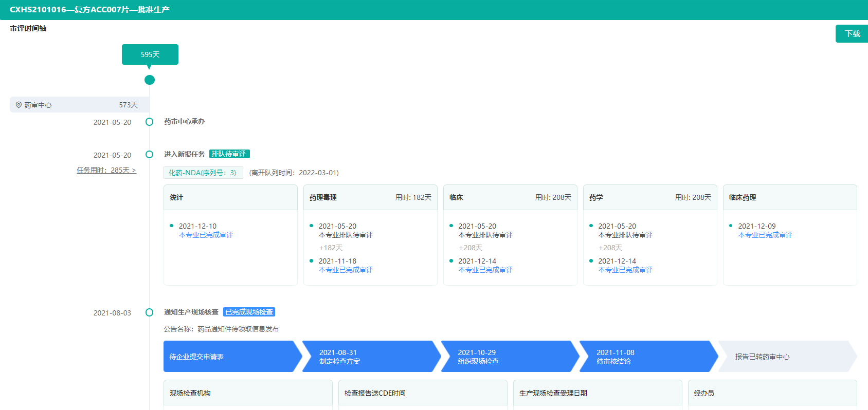Screen dimensions: 868x410
Task: Click the 化药-NDA(序列号: 3) queue tag
Action: point(203,173)
